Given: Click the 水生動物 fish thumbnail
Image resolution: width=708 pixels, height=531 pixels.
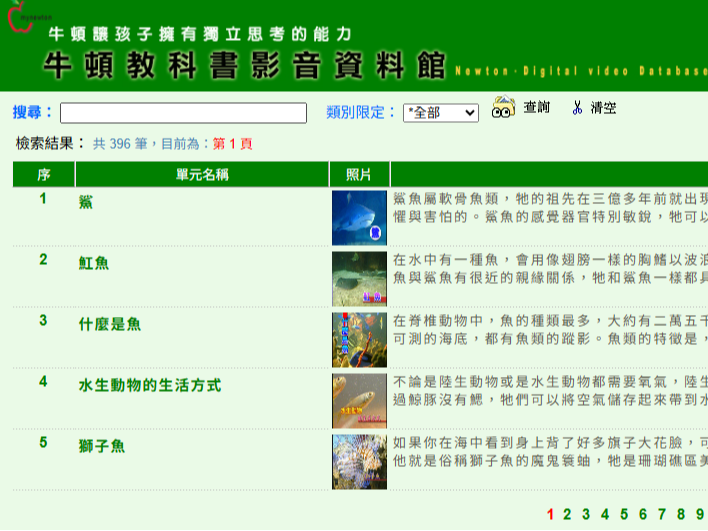Looking at the screenshot, I should click(x=359, y=401).
